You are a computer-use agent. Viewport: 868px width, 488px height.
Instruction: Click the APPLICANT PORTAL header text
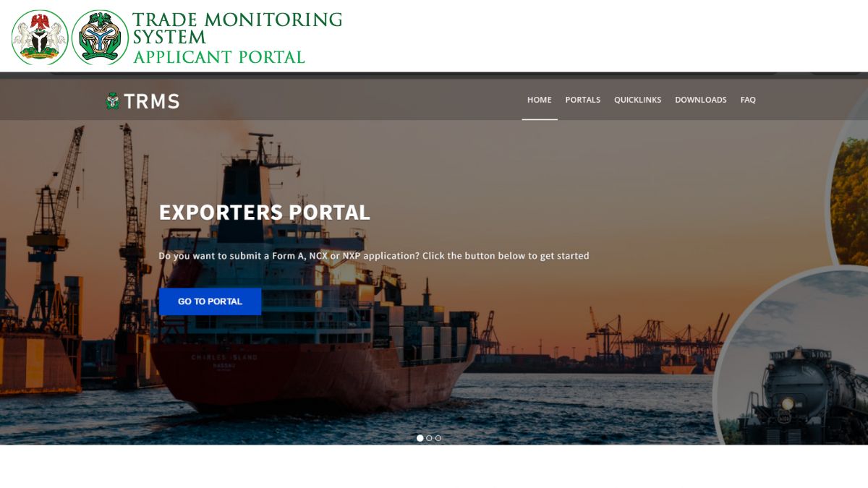pos(219,56)
